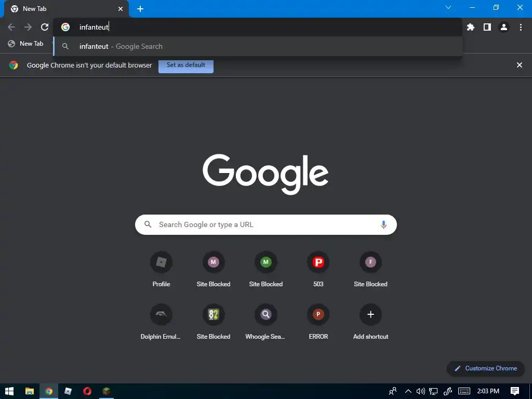Click the Set as default button

[x=186, y=65]
